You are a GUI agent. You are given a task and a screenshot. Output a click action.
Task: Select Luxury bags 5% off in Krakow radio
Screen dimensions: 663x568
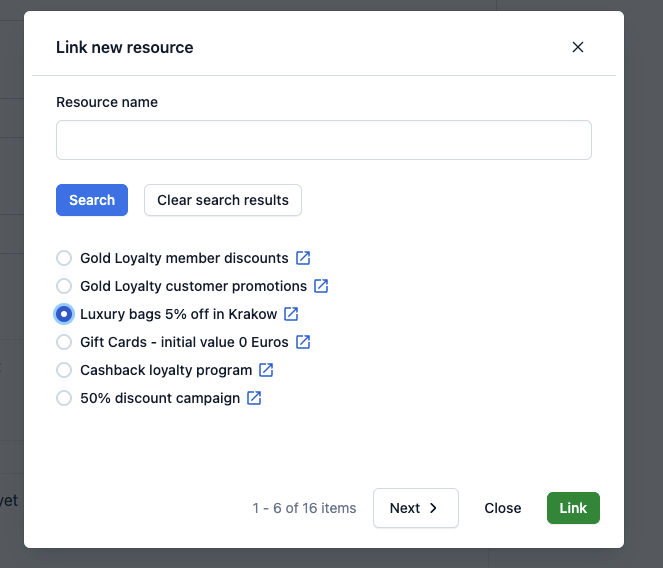coord(64,314)
